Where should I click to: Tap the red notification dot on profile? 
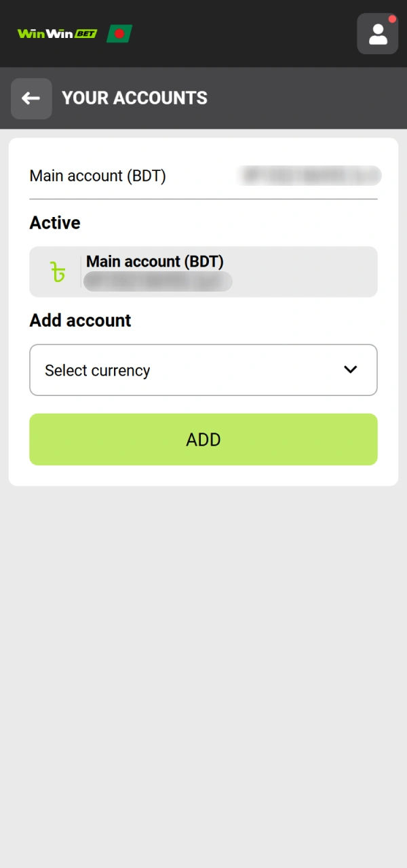392,19
